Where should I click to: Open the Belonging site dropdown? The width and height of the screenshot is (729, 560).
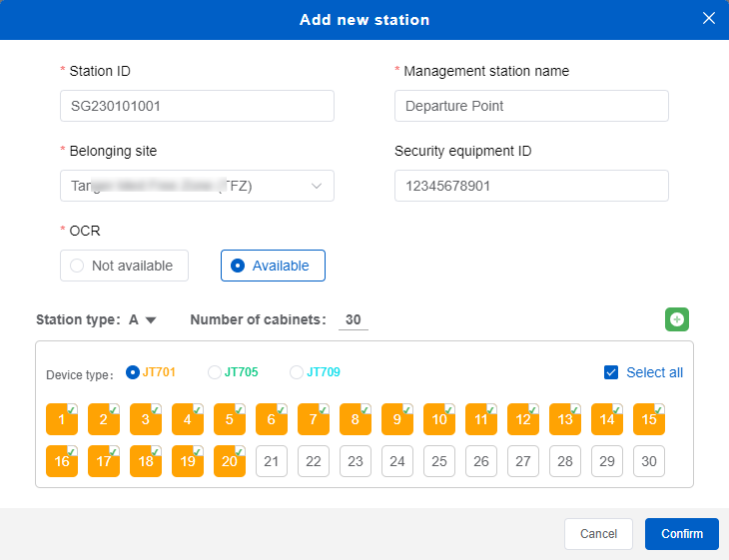197,186
